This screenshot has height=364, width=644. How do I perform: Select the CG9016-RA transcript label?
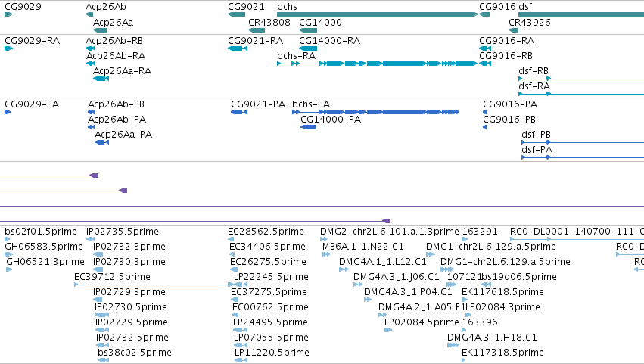pos(507,41)
